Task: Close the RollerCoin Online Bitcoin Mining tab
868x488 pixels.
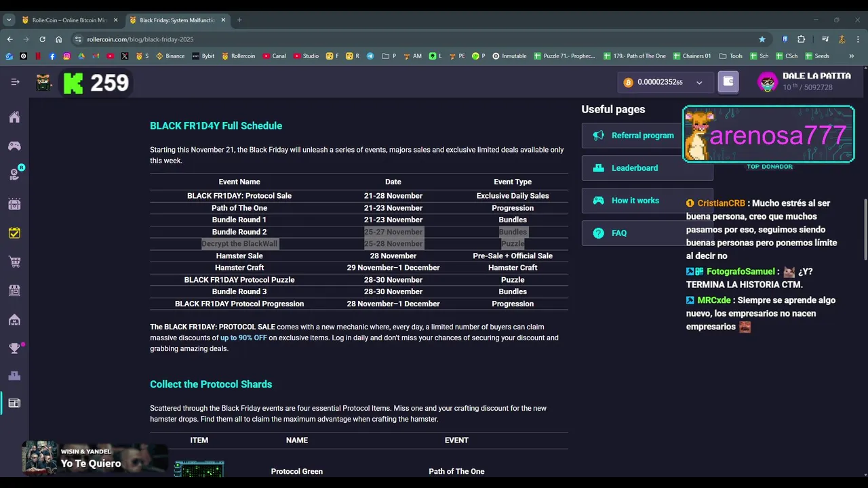Action: coord(115,20)
